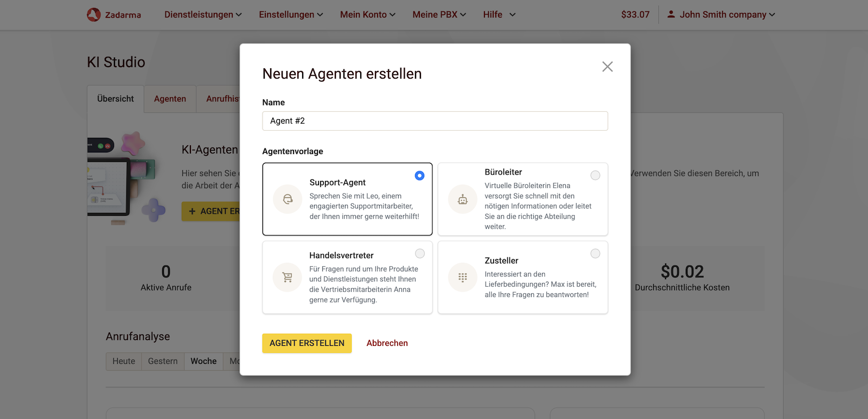
Task: Click the Zusteller template title
Action: point(501,261)
